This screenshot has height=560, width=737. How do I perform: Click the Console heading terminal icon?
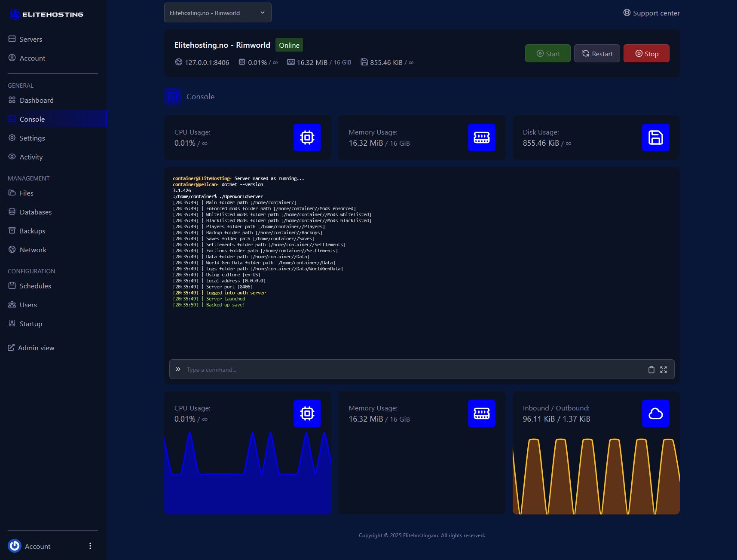pyautogui.click(x=173, y=96)
